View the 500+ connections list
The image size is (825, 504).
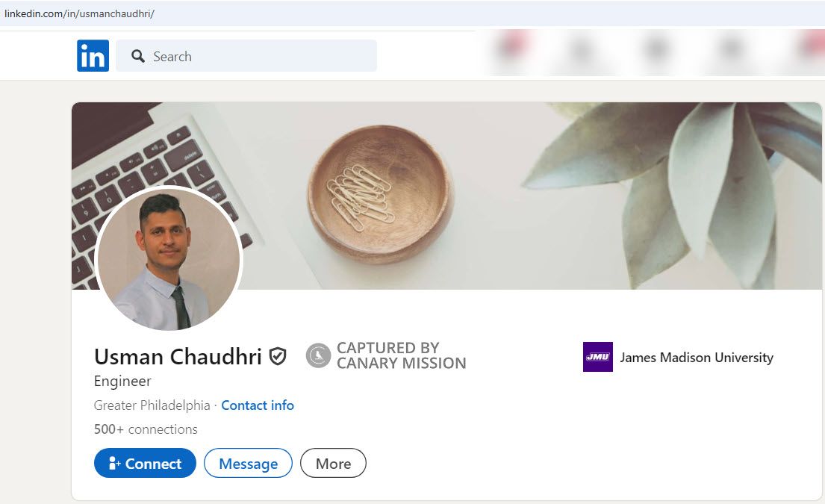(x=145, y=429)
